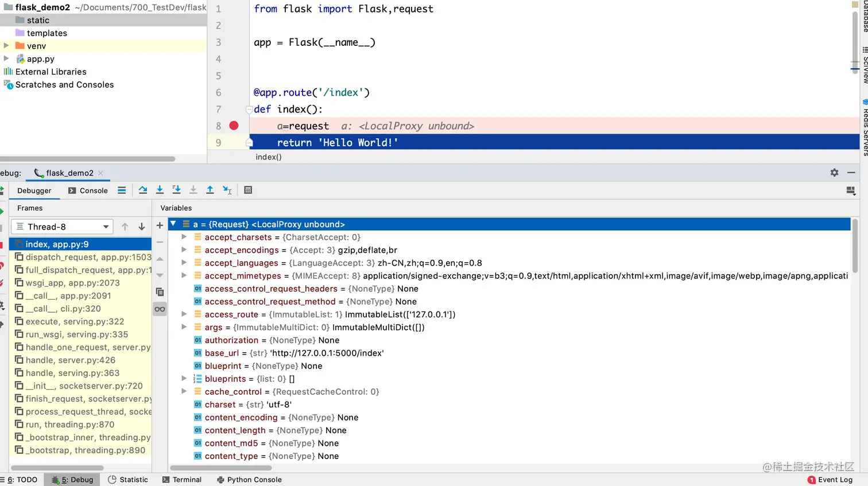Add a new watch with plus icon
Screen dimensions: 868x486
point(160,225)
